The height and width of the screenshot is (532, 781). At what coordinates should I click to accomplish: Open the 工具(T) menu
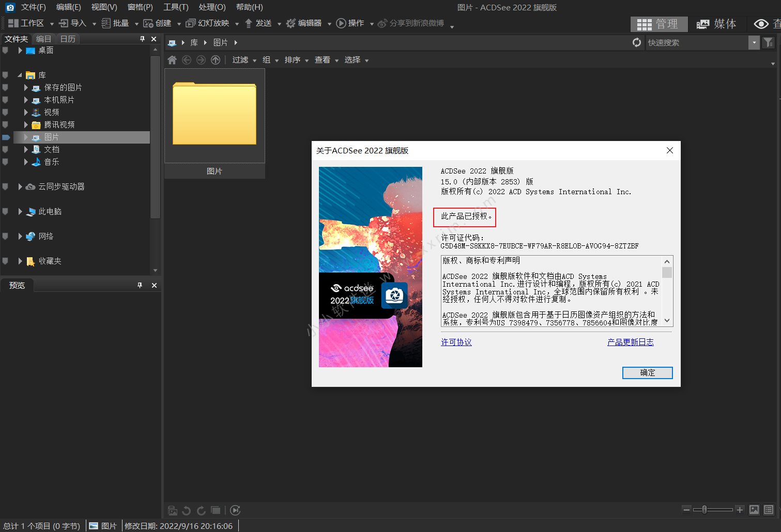coord(176,7)
